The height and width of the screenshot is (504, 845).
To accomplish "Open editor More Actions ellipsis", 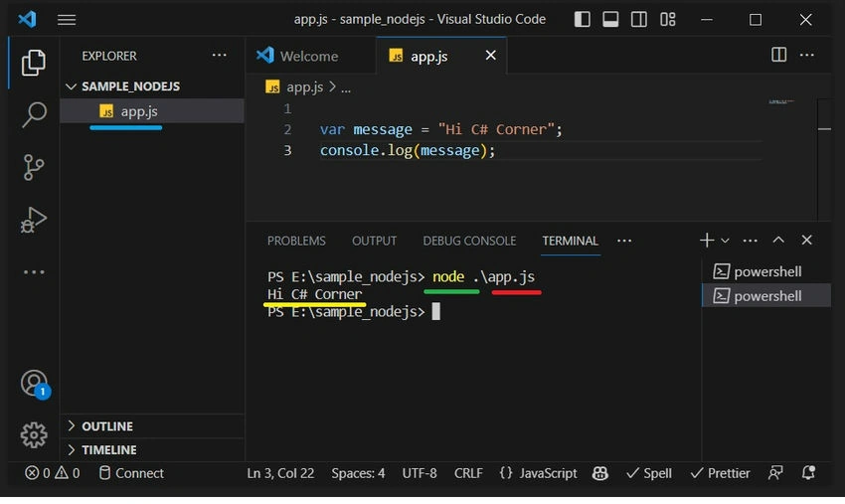I will click(x=807, y=55).
